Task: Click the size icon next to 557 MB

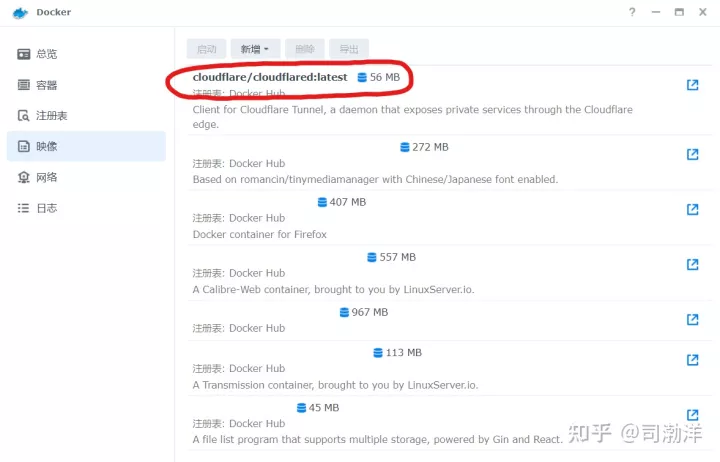Action: (372, 257)
